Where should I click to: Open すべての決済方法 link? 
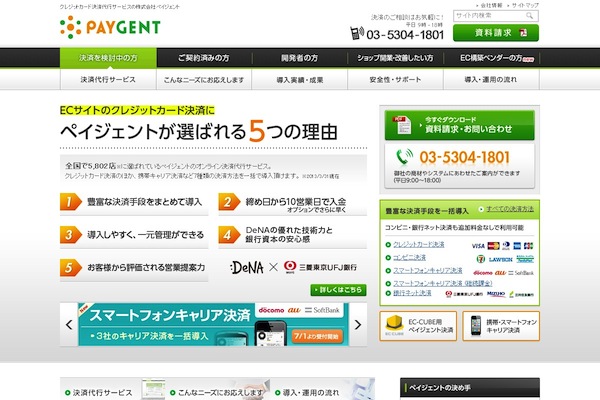tap(510, 209)
